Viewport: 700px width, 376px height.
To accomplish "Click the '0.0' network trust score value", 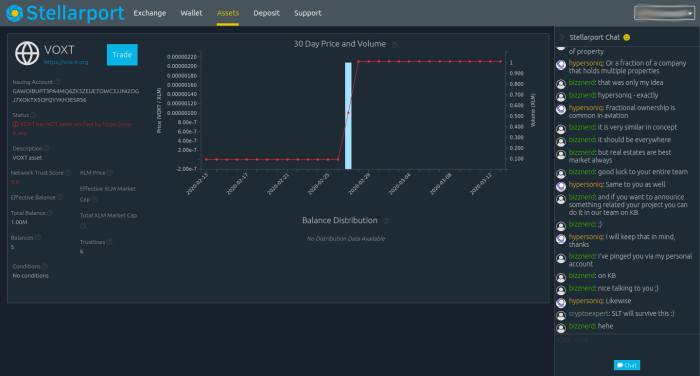I will [x=15, y=182].
